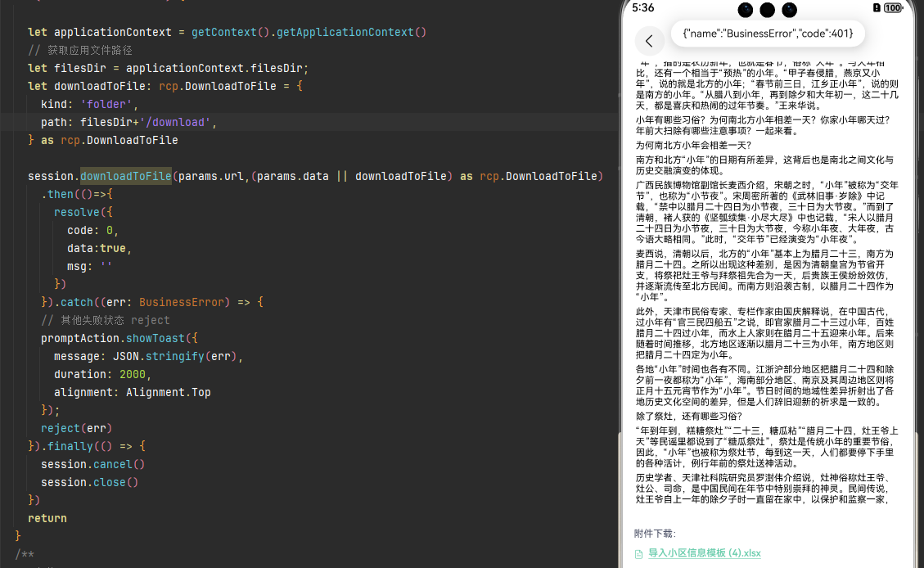Click the duration: 2000 value
Screen dimensions: 924x568
pyautogui.click(x=132, y=375)
